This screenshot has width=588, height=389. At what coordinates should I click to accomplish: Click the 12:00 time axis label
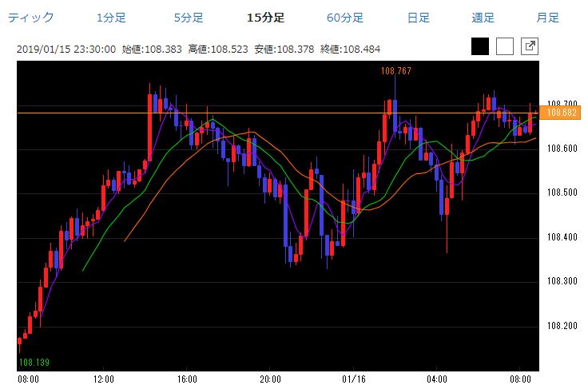(104, 379)
